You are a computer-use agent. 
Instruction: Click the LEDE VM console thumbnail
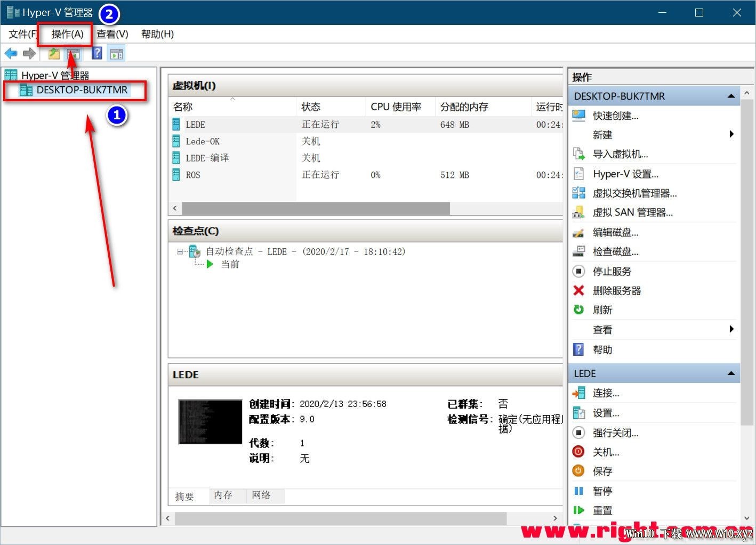pos(210,421)
